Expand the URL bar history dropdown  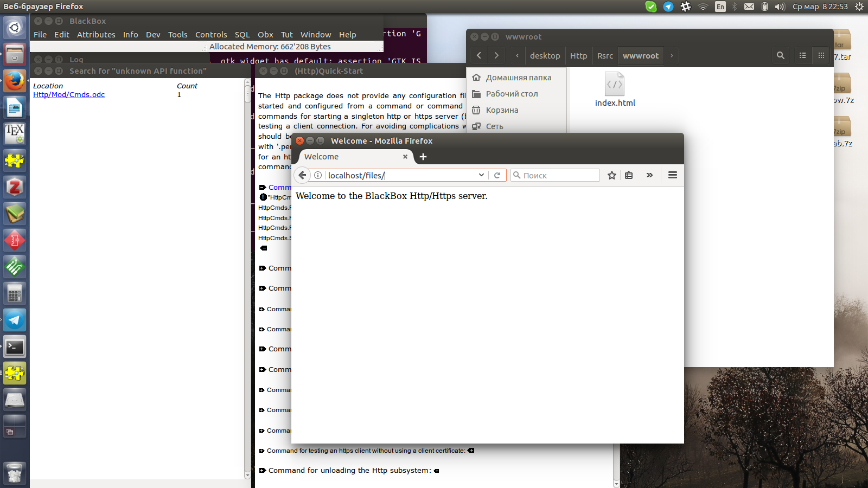pyautogui.click(x=481, y=175)
